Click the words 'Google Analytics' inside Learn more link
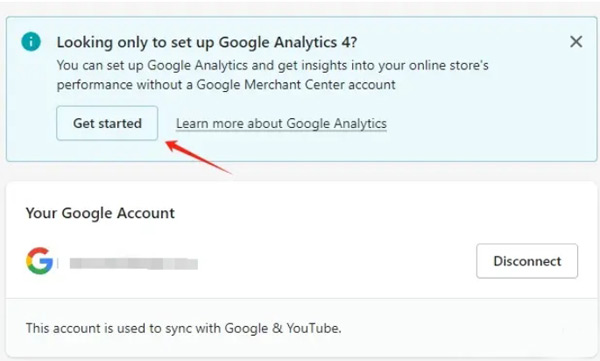The image size is (600, 361). click(336, 124)
